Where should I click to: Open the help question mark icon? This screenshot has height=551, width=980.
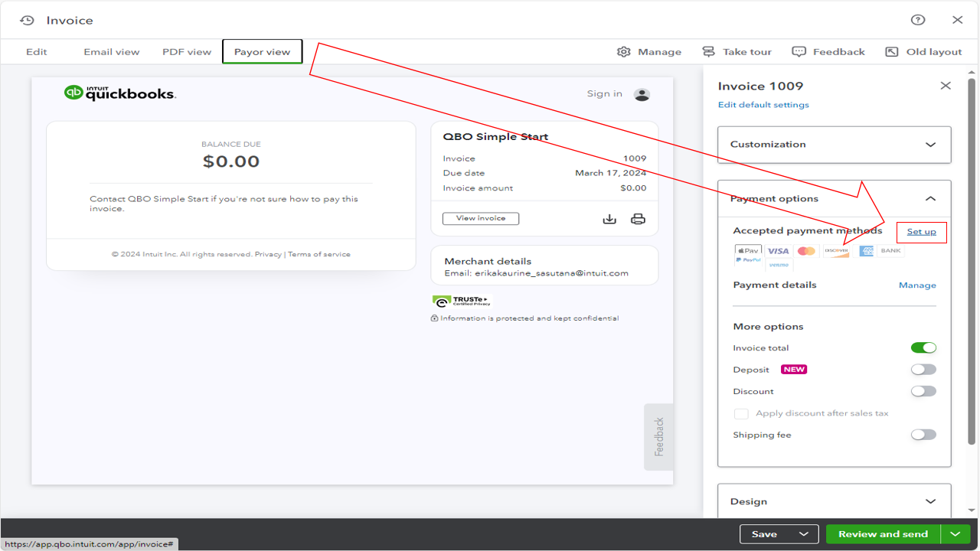[917, 20]
